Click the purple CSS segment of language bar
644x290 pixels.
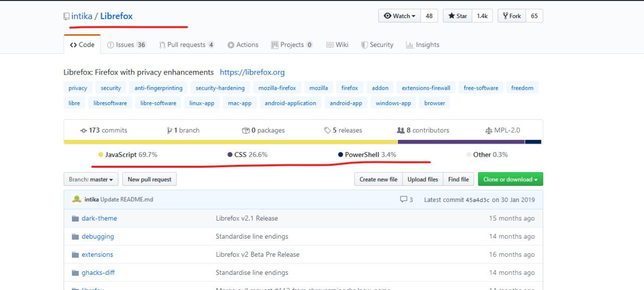pyautogui.click(x=461, y=142)
